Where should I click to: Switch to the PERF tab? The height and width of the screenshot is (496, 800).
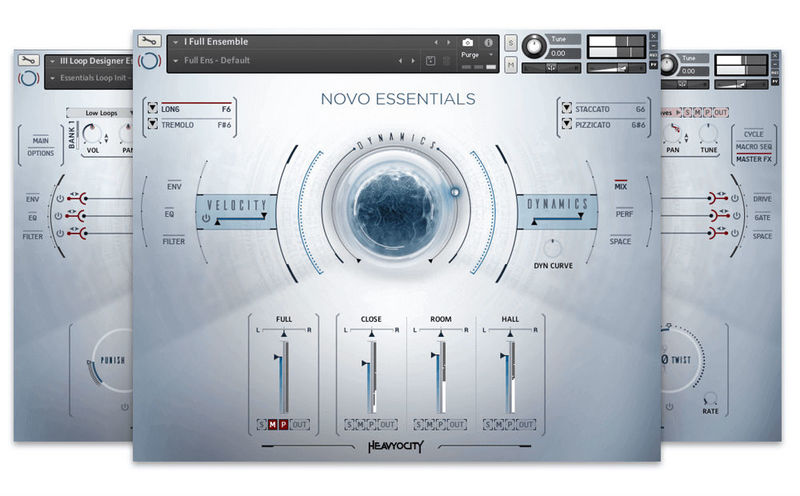click(624, 214)
